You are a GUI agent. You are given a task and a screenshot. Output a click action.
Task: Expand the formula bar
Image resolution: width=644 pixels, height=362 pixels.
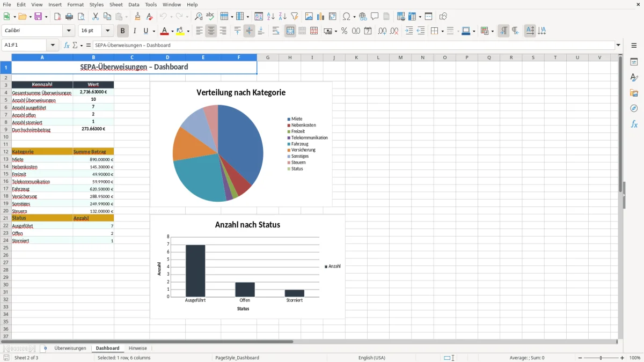click(618, 46)
